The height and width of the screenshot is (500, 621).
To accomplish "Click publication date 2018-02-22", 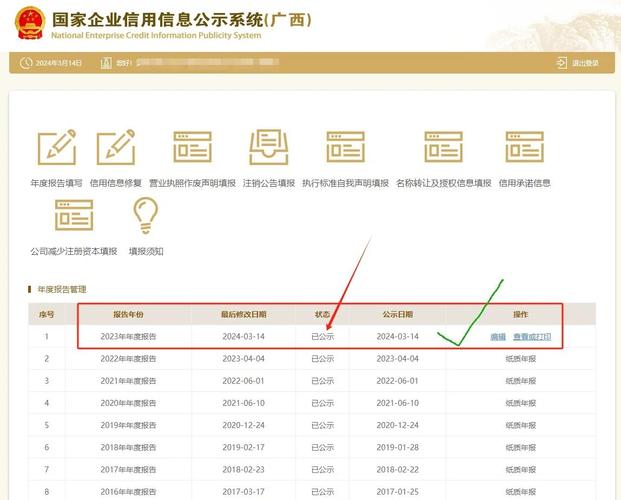I will coord(398,470).
